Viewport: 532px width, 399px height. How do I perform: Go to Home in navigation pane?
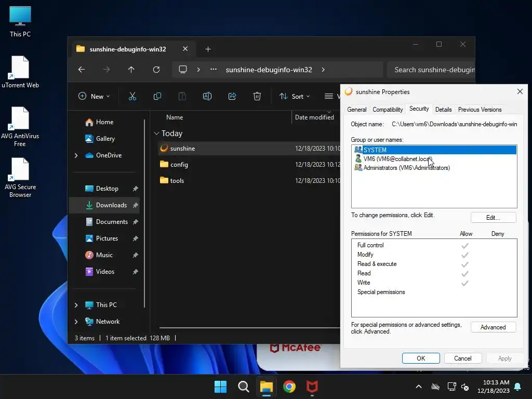(x=104, y=122)
